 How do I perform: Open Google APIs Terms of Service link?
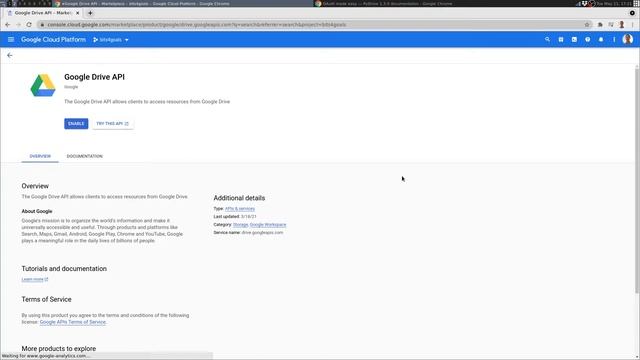(x=73, y=322)
